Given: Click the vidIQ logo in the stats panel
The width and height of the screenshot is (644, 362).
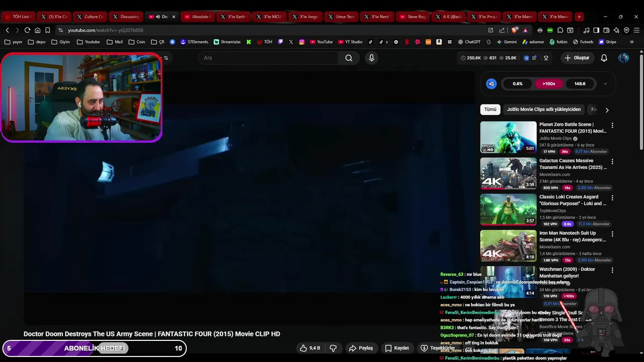Looking at the screenshot, I should 492,83.
